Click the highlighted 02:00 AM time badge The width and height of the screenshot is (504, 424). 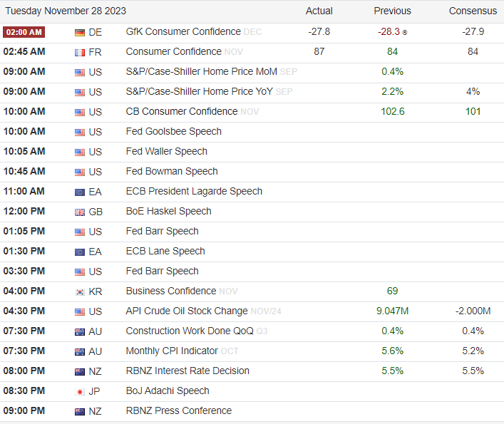24,32
